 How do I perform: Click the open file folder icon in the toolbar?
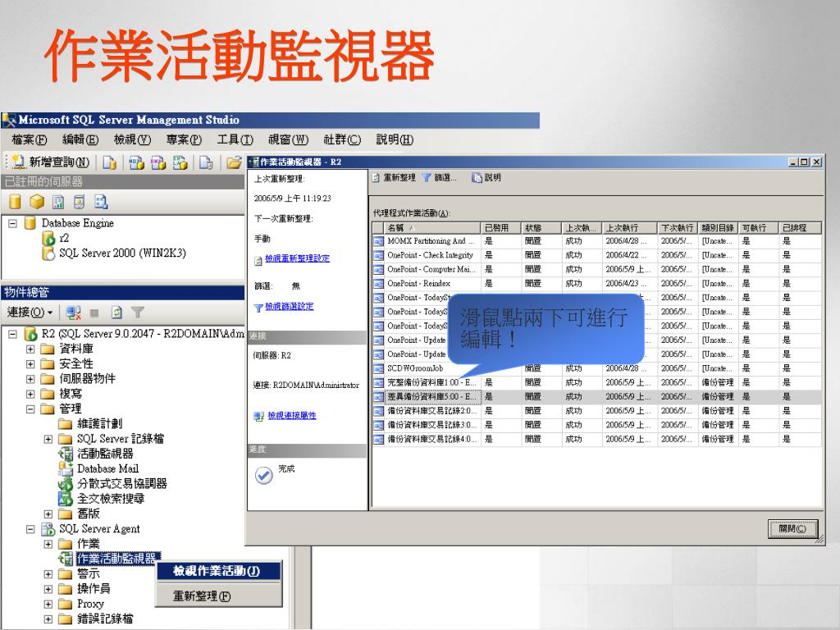234,162
